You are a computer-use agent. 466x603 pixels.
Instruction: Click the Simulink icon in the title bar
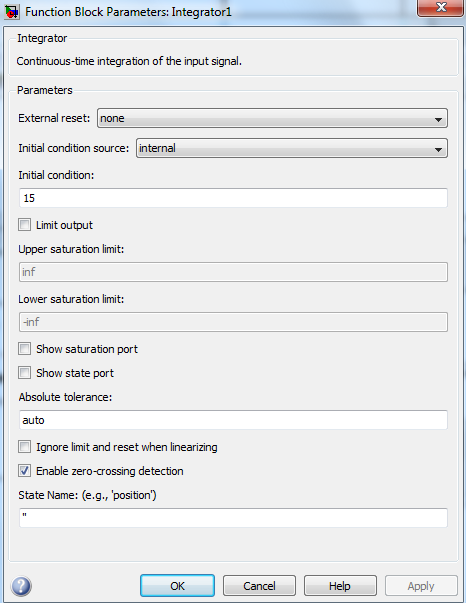[12, 12]
